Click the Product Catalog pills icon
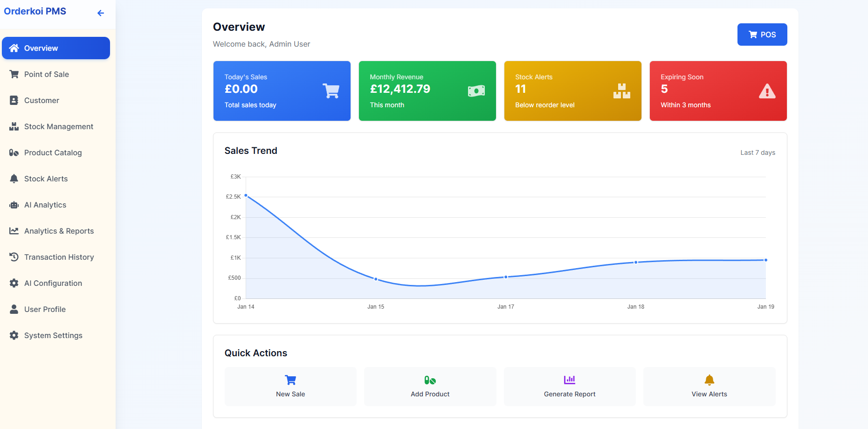 coord(14,152)
